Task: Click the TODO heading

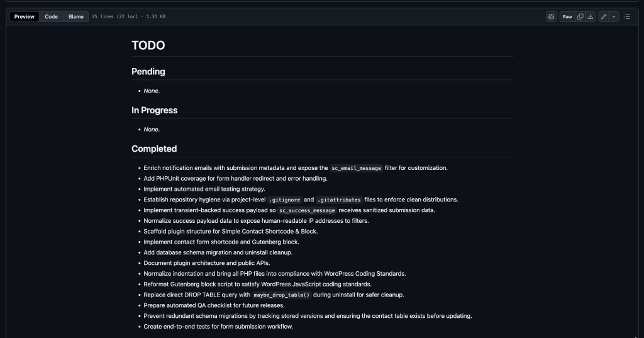Action: point(148,45)
